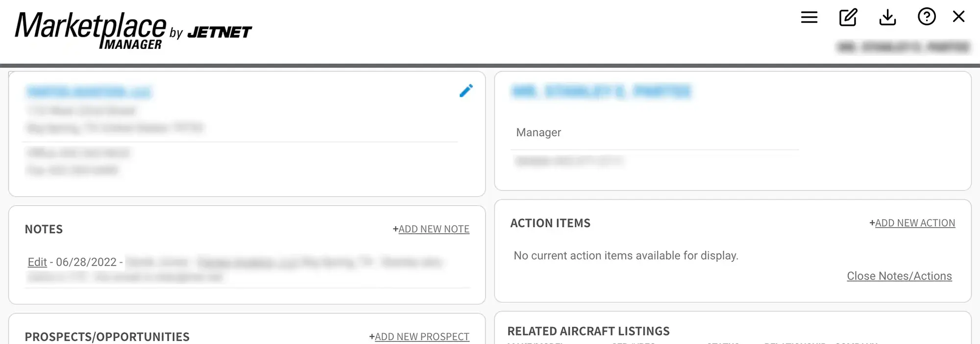
Task: Click the compose/edit icon in the header
Action: tap(848, 18)
